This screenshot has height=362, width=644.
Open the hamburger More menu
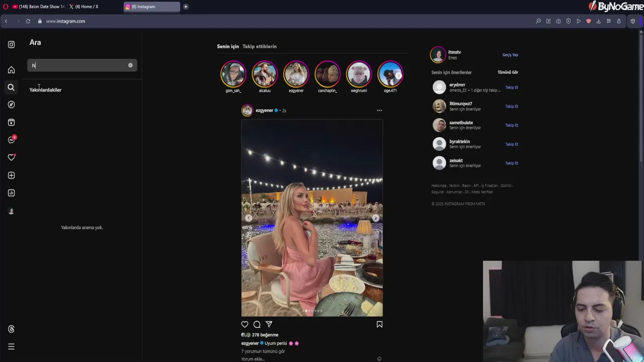(11, 346)
